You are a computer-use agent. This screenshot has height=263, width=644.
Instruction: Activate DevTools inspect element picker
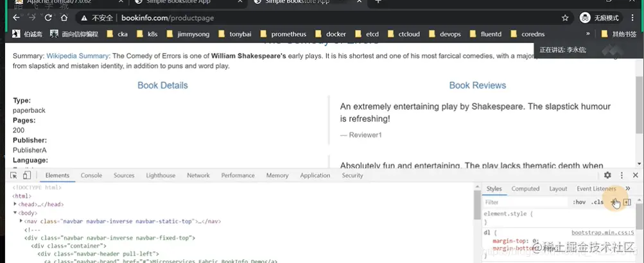[13, 175]
